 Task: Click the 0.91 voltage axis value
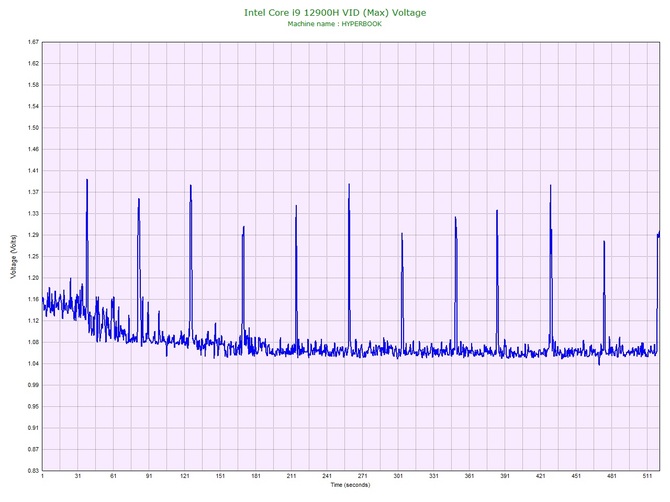(x=33, y=428)
